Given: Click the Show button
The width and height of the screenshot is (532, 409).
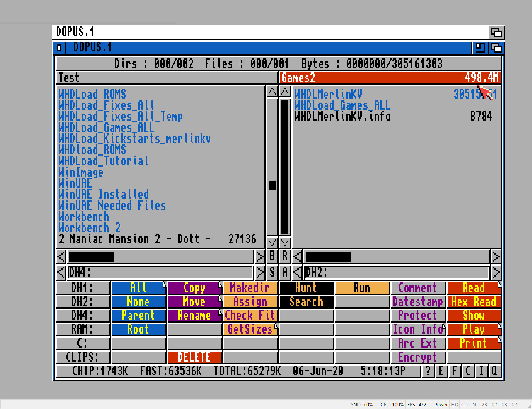Looking at the screenshot, I should point(474,315).
